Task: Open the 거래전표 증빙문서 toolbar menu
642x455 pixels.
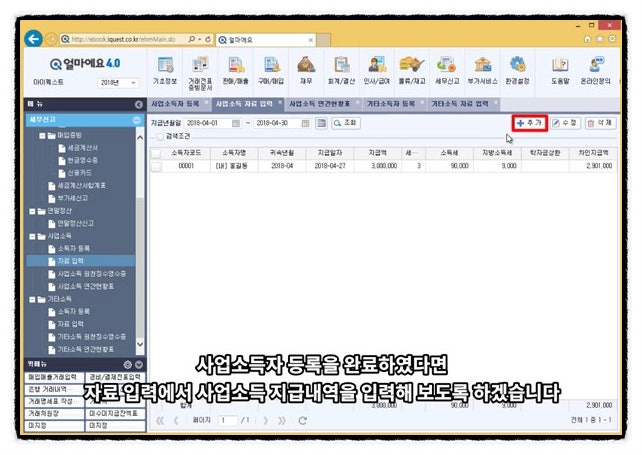Action: pos(200,73)
